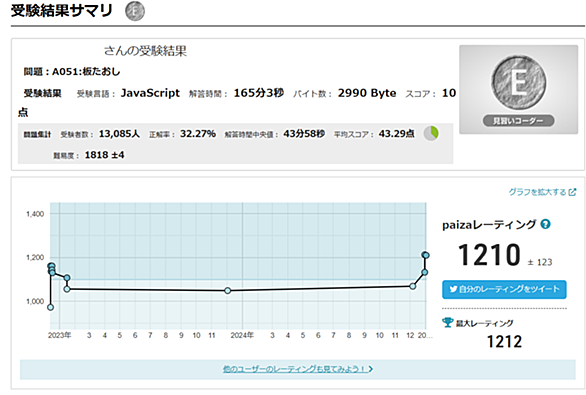Click the 見習いコーダー rank badge label
The width and height of the screenshot is (586, 395).
point(518,121)
